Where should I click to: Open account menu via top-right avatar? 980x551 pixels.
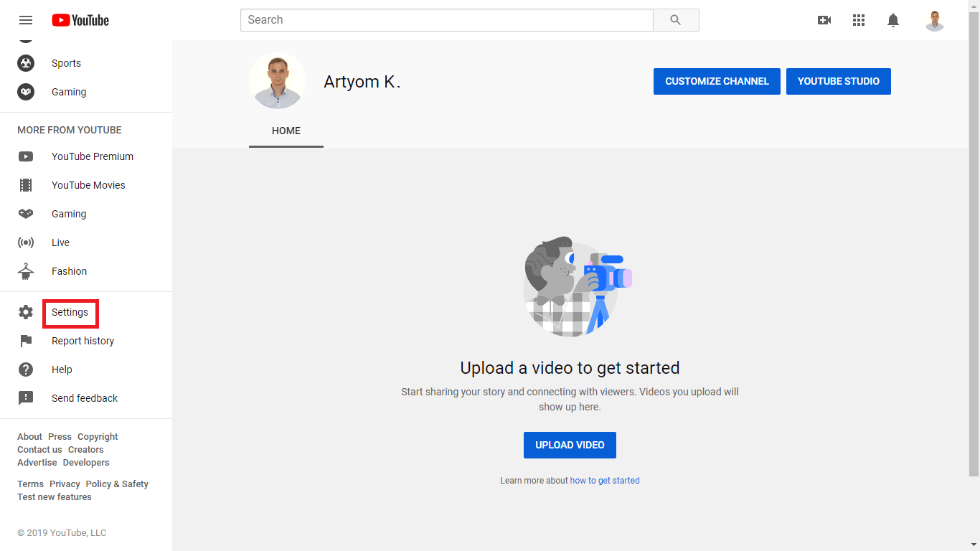934,20
